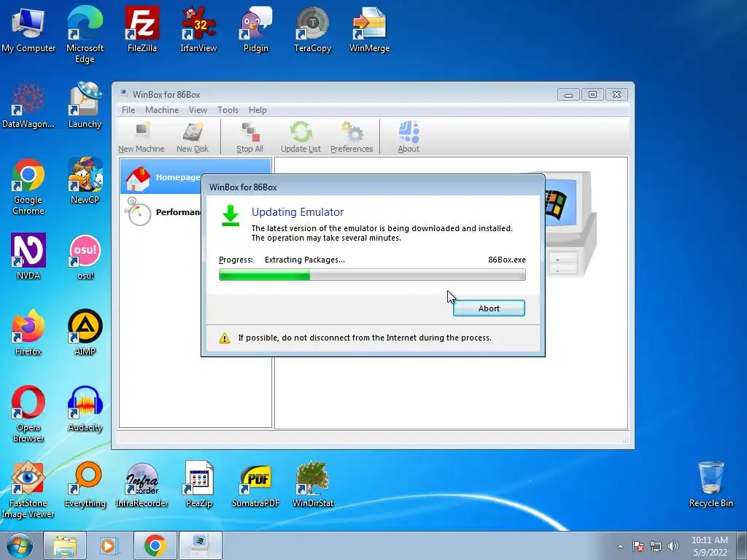This screenshot has height=560, width=747.
Task: Open AIMP desktop icon
Action: 85,332
